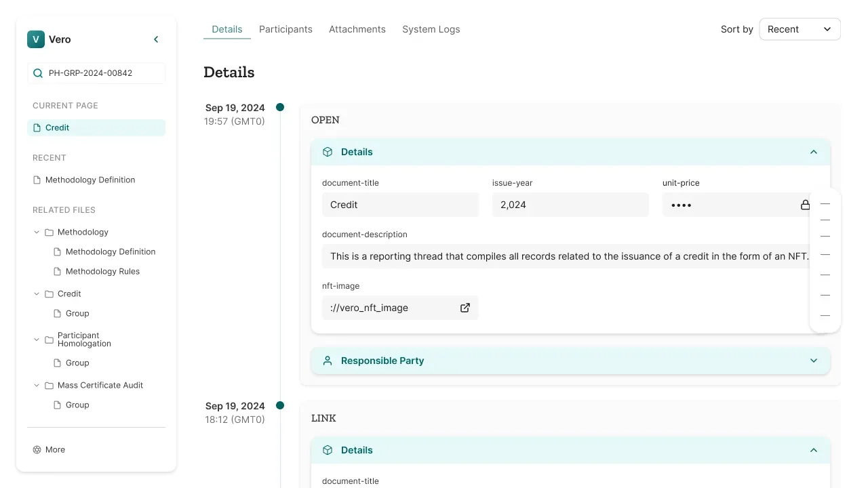Click the LINK status heading
Image resolution: width=868 pixels, height=488 pixels.
pyautogui.click(x=323, y=418)
